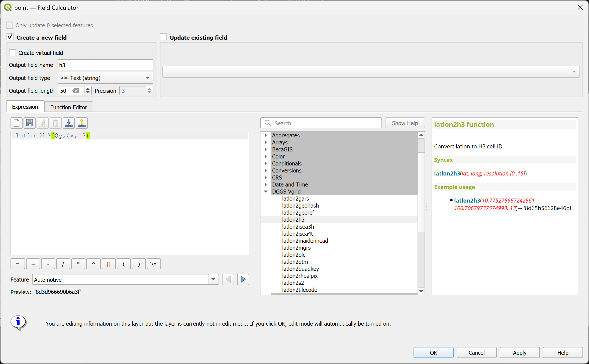Check Update existing field
Viewport: 589px width, 364px height.
pyautogui.click(x=163, y=37)
